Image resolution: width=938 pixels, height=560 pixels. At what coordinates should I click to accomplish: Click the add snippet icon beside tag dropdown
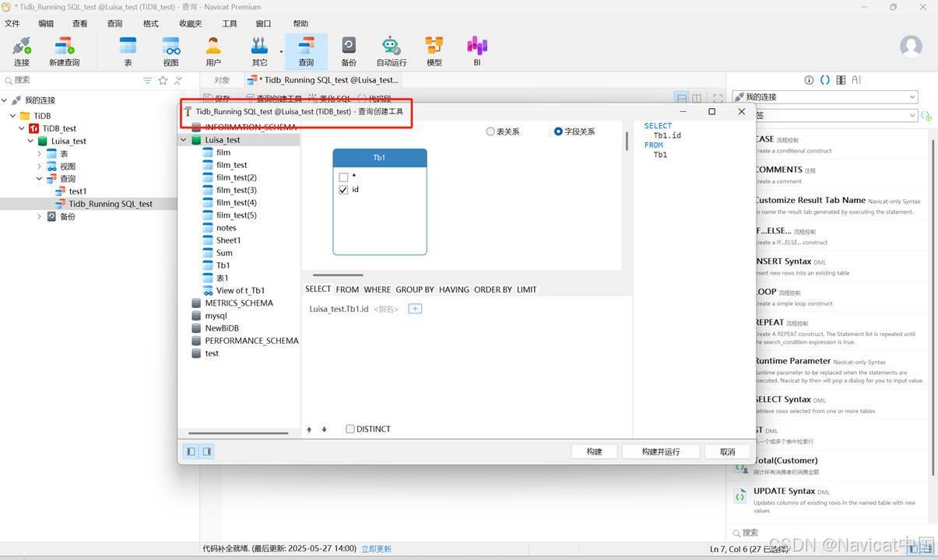(926, 116)
